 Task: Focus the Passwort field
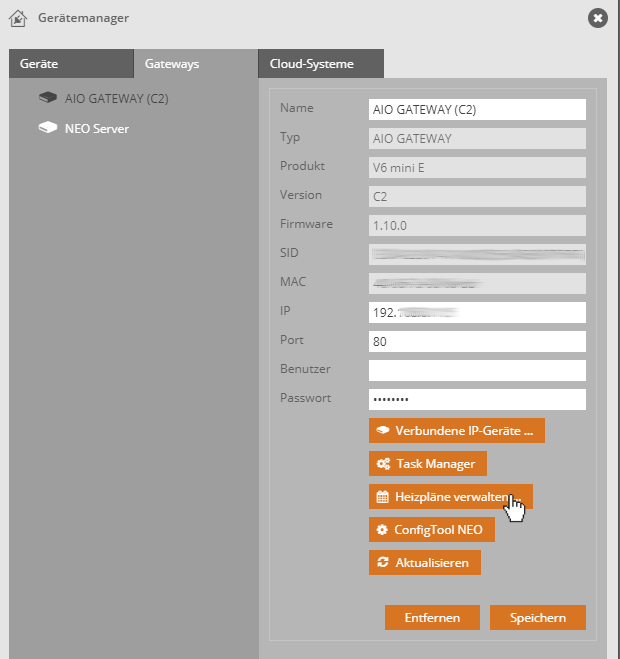477,399
